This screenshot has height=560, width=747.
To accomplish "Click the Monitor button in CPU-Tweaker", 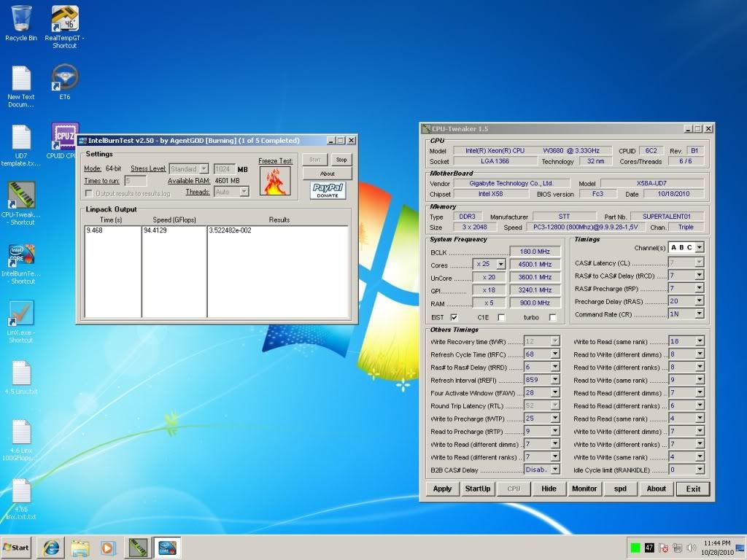I will pyautogui.click(x=584, y=489).
